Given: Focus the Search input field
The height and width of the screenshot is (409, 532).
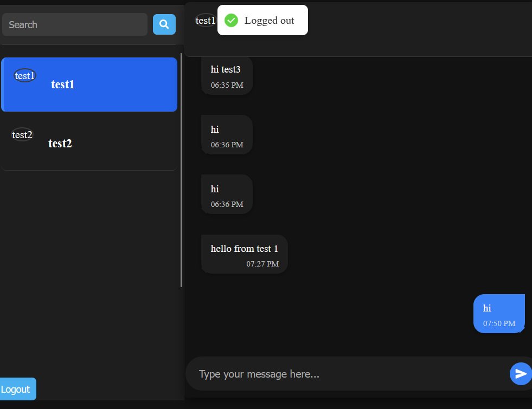Looking at the screenshot, I should pos(75,24).
